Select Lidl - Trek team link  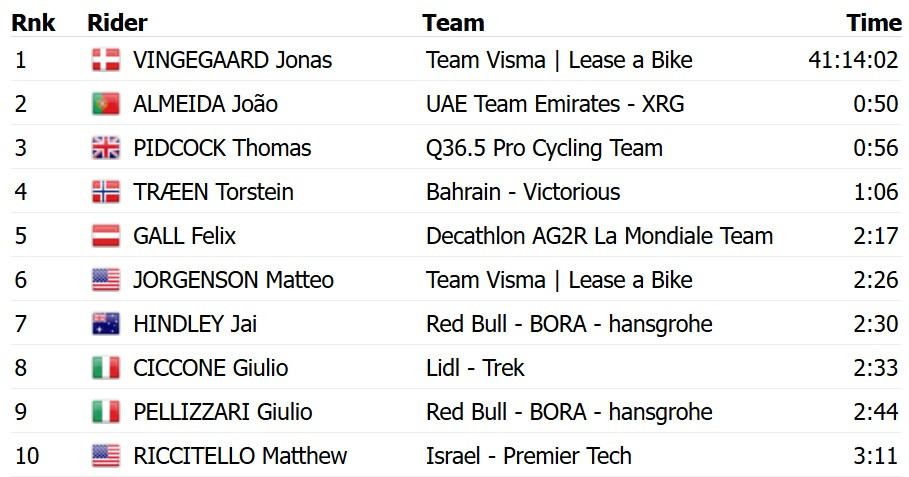(x=475, y=368)
